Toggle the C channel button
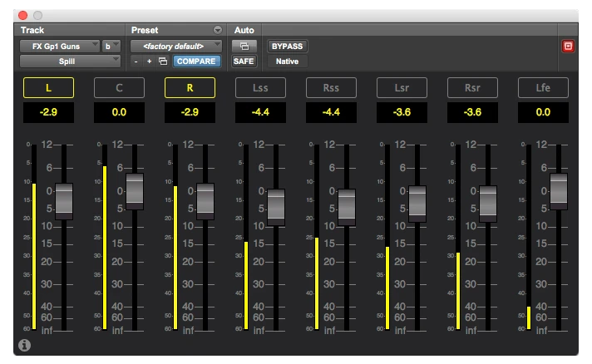 click(119, 87)
